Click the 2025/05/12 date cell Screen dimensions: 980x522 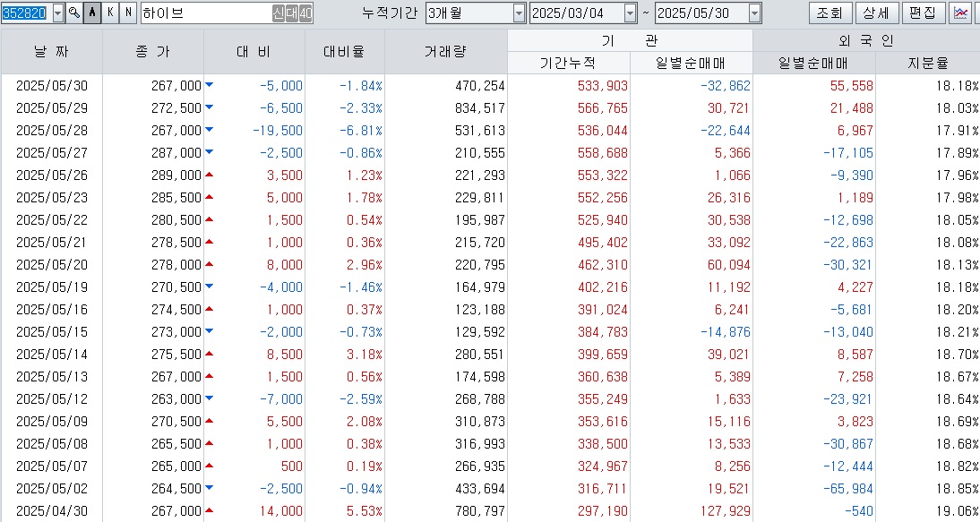tap(52, 399)
